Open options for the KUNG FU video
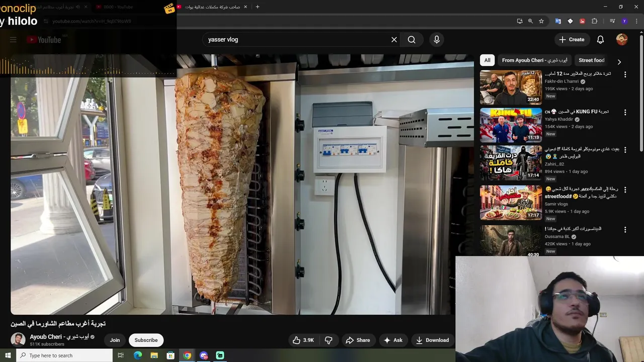 coord(625,113)
